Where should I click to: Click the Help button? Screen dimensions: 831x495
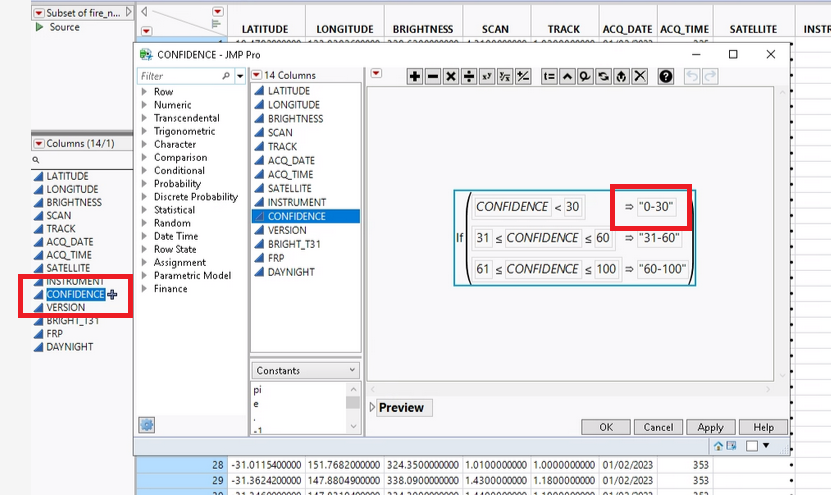[x=763, y=427]
